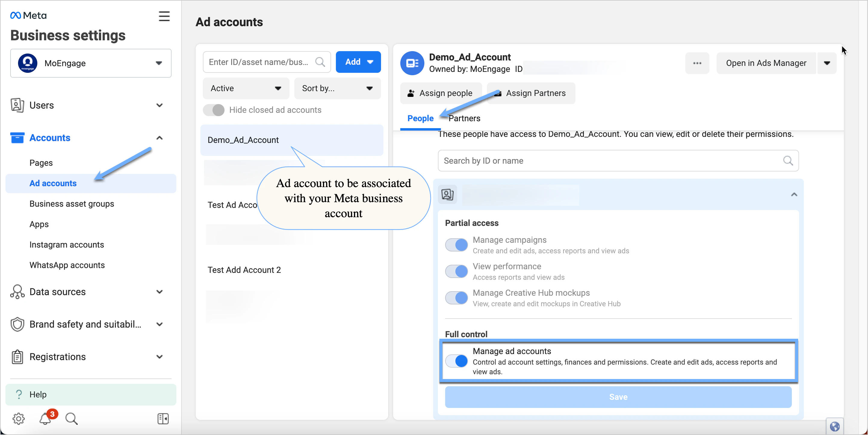Expand the Sort by dropdown
Screen dimensions: 868x435
[337, 88]
